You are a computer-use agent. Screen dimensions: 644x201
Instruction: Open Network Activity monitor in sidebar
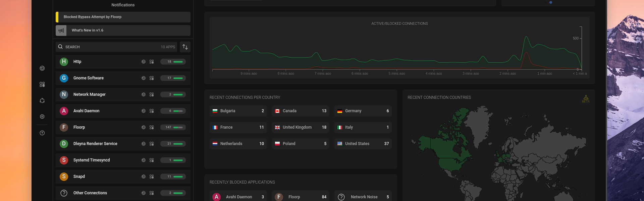coord(42,68)
